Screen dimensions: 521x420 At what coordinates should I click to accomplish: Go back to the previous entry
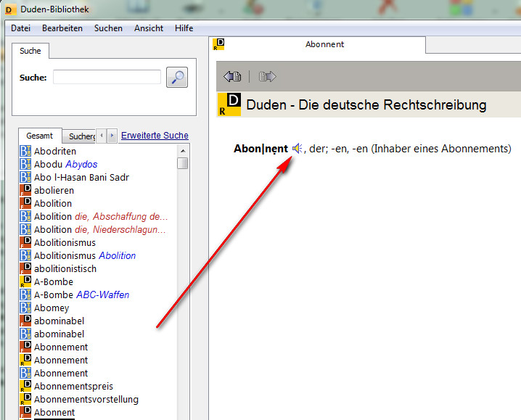(x=232, y=76)
